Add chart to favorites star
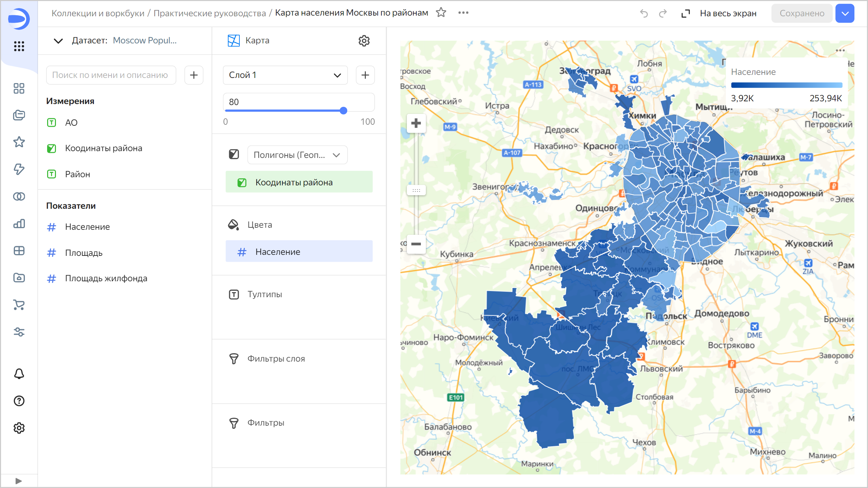 tap(441, 13)
